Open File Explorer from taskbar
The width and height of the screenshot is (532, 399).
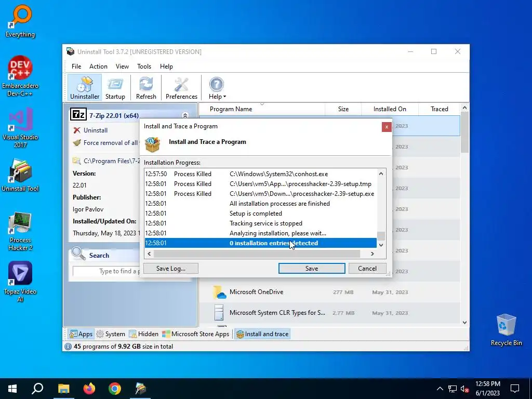(x=63, y=389)
